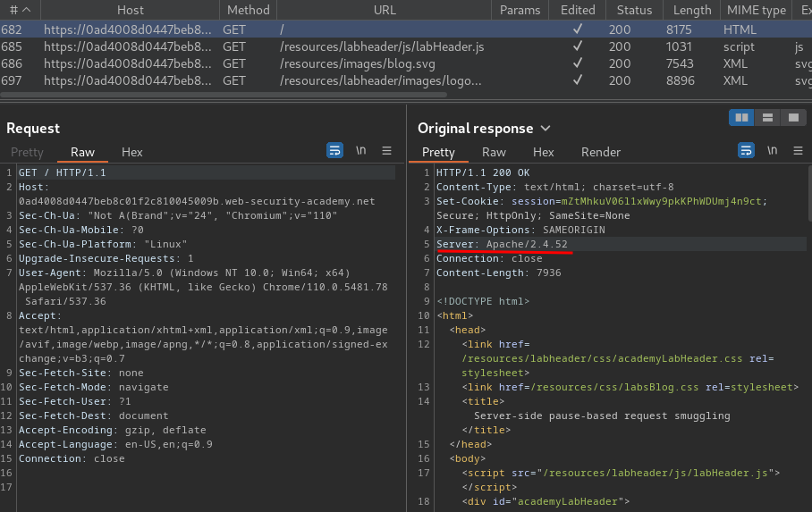Select history row 686 blog.svg
This screenshot has height=512, width=812.
click(406, 63)
